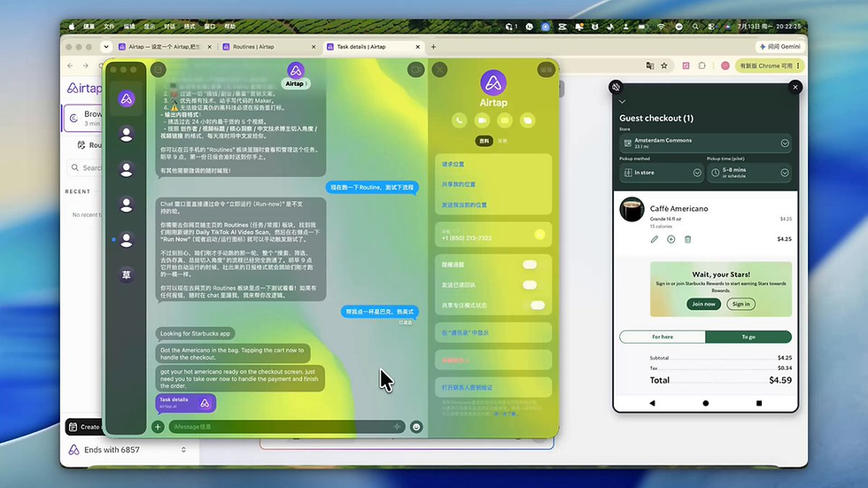Open the sidebar conversation labeled 草
Screen dimensions: 868x488
pos(126,275)
